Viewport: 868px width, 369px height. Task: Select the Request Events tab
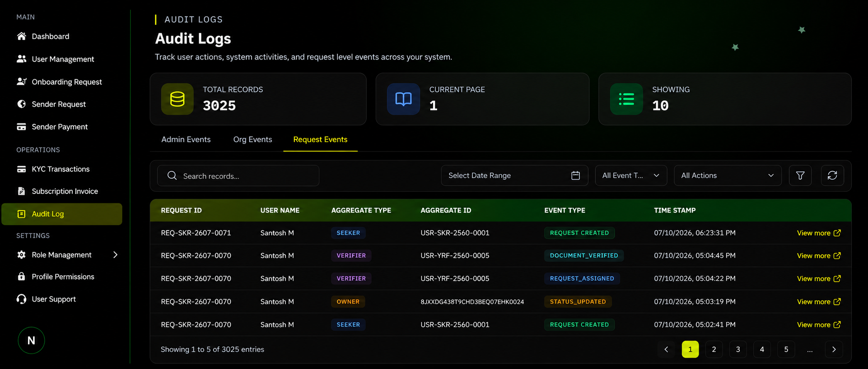pyautogui.click(x=320, y=139)
